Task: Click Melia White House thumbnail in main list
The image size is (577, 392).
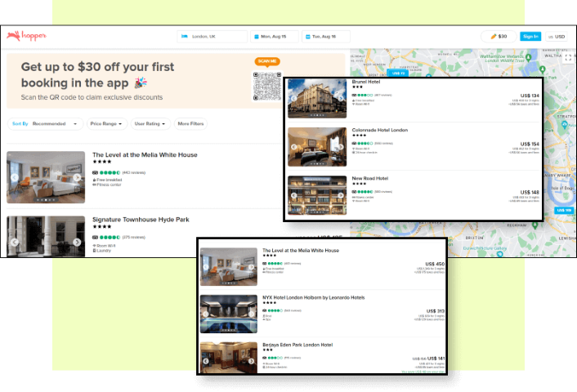Action: click(46, 177)
